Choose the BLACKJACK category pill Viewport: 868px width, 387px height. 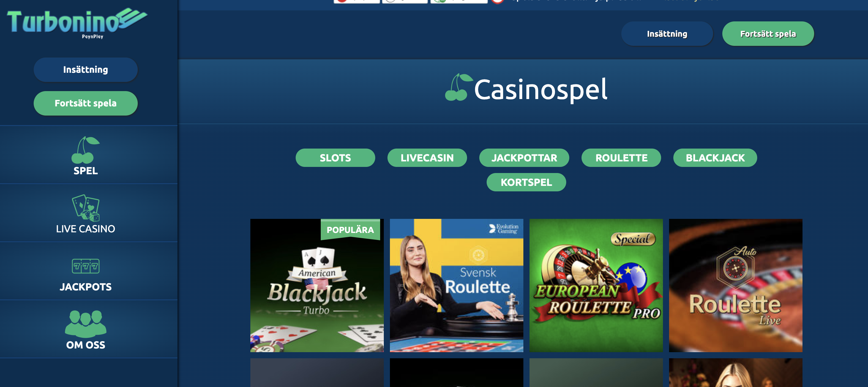point(715,157)
